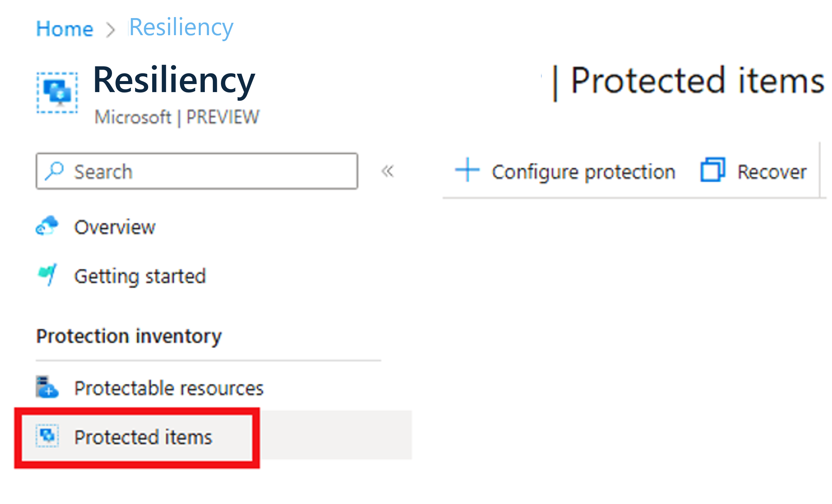Click the Overview cloud icon

click(47, 226)
